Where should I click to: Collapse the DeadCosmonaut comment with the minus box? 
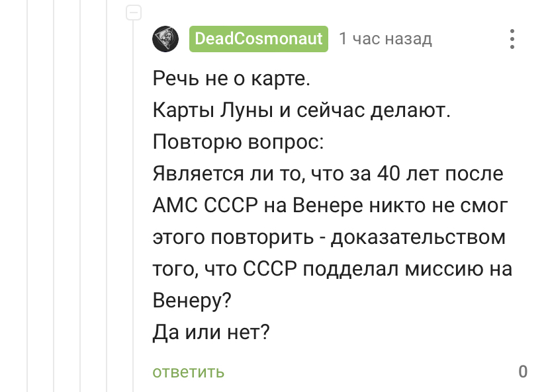134,13
